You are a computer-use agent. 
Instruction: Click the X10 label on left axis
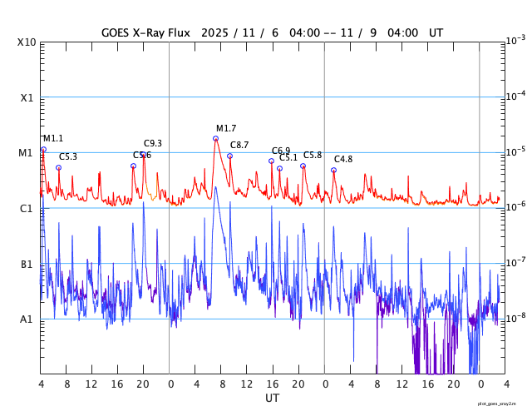[x=27, y=42]
